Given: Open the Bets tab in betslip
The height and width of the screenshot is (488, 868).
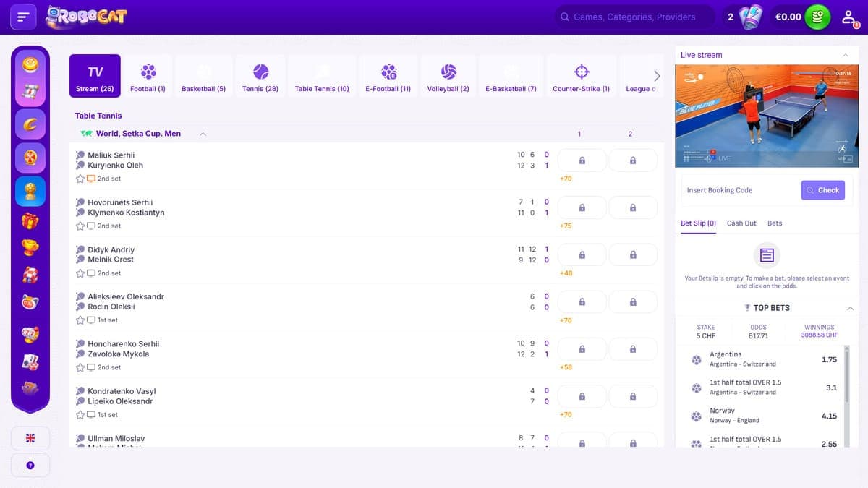Looking at the screenshot, I should coord(775,223).
